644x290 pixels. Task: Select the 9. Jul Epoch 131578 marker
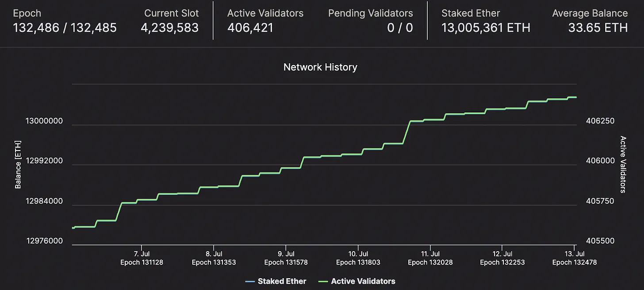(286, 258)
